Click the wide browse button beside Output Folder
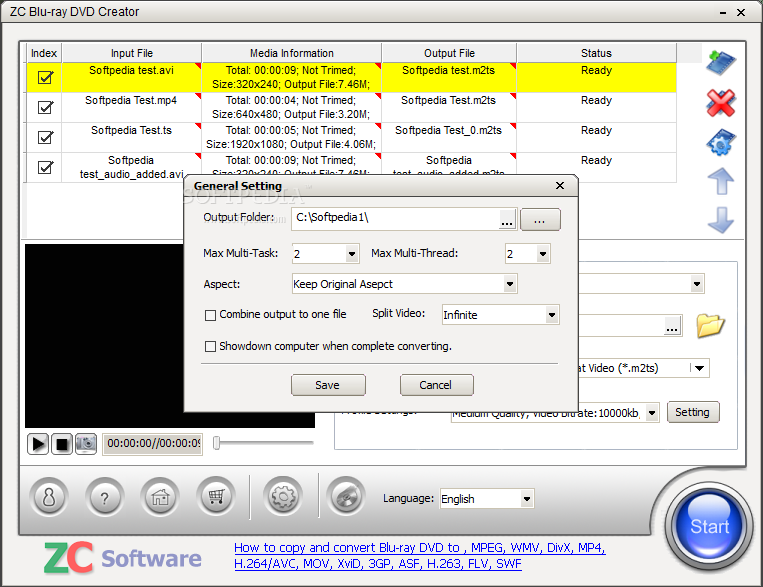763x587 pixels. click(540, 220)
